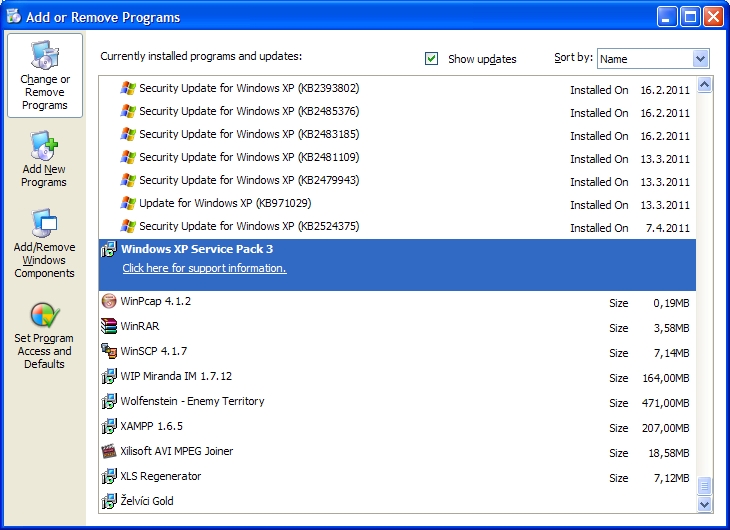This screenshot has width=730, height=530.
Task: Click the scrollbar thumb near the bottom
Action: point(704,486)
